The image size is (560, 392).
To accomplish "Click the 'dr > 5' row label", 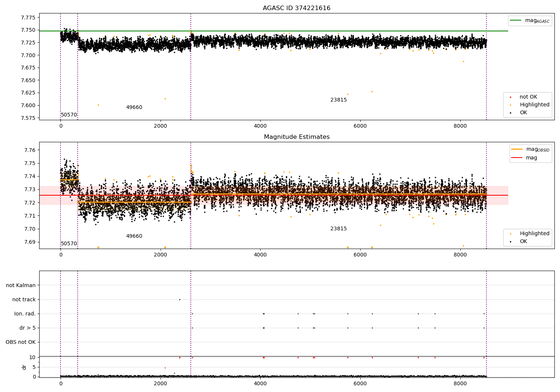I will coord(28,328).
